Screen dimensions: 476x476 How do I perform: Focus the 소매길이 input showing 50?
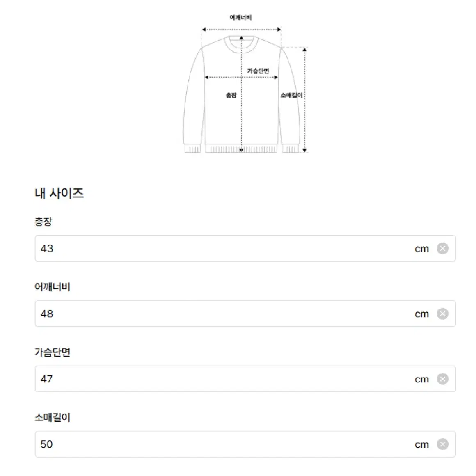point(245,444)
